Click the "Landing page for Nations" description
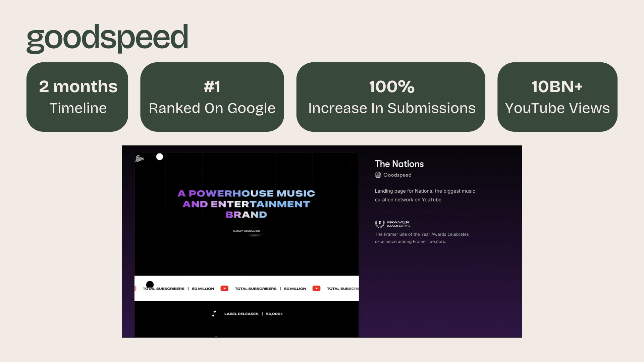 [x=425, y=195]
